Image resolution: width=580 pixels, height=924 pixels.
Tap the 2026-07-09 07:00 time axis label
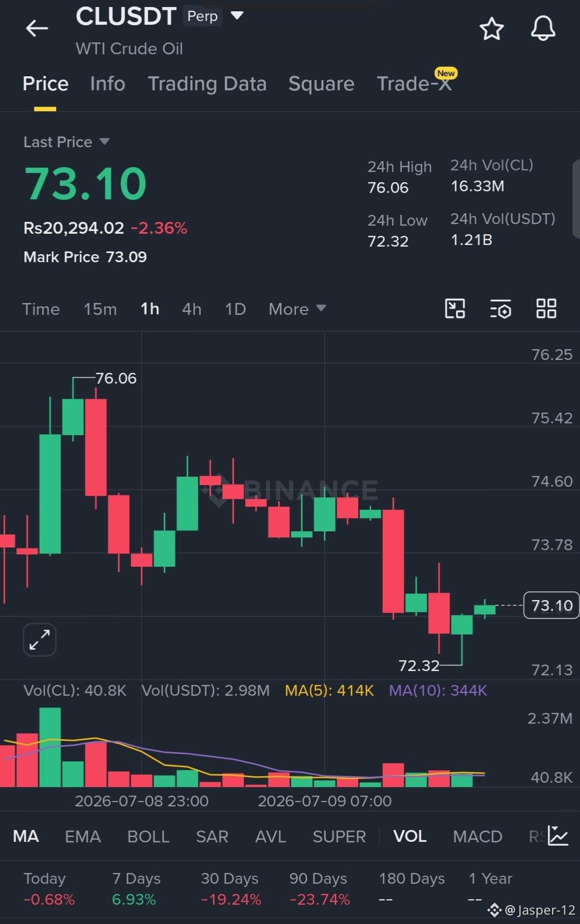(x=324, y=801)
